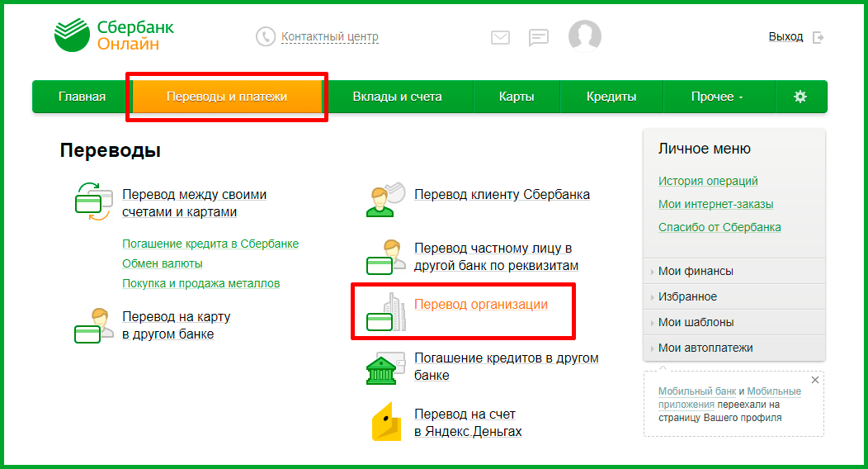Image resolution: width=868 pixels, height=469 pixels.
Task: Open Перевод между своими счетами и картами
Action: click(x=194, y=203)
